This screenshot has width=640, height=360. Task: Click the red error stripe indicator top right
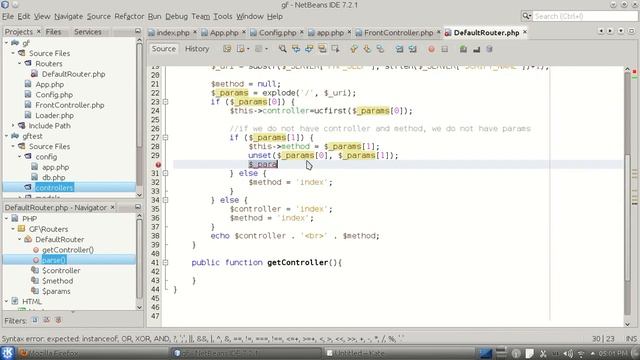coord(634,72)
